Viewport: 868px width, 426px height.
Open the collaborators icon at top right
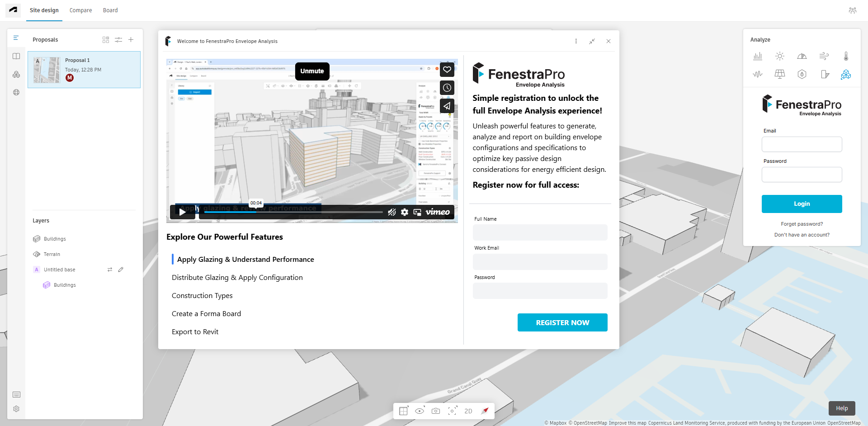tap(853, 10)
